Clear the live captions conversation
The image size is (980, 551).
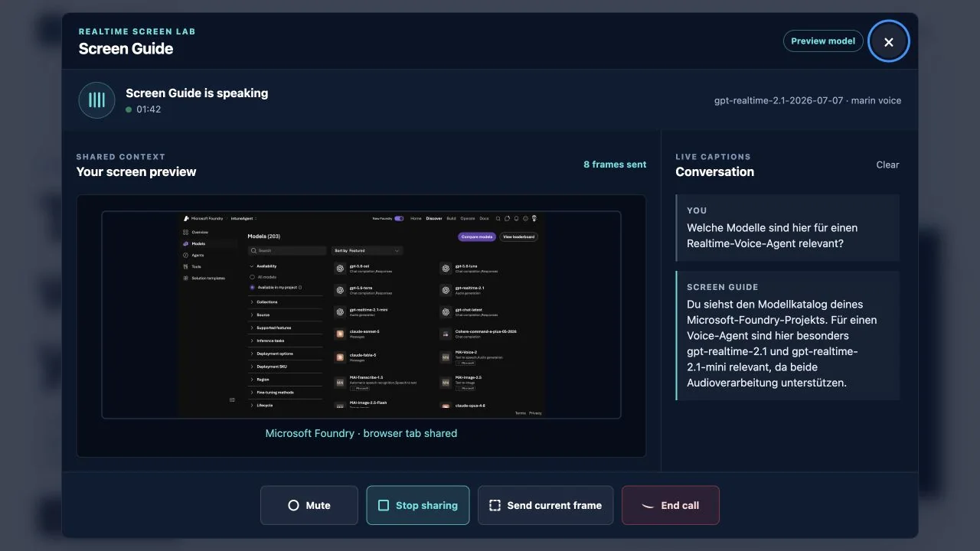pyautogui.click(x=887, y=165)
